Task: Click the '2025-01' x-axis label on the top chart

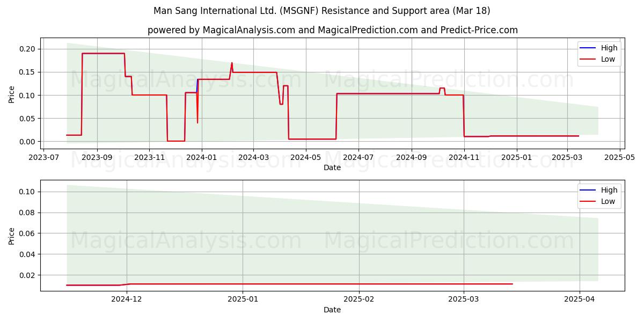Action: [516, 157]
